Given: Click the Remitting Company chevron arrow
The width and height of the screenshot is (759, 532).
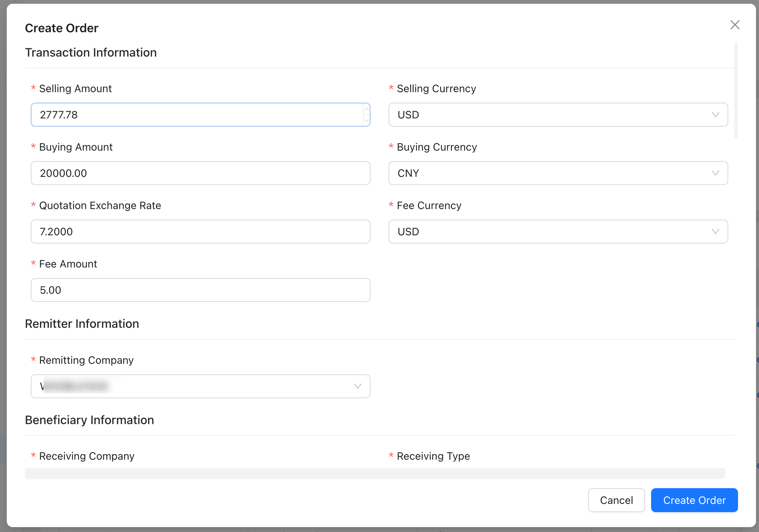Looking at the screenshot, I should (x=357, y=386).
